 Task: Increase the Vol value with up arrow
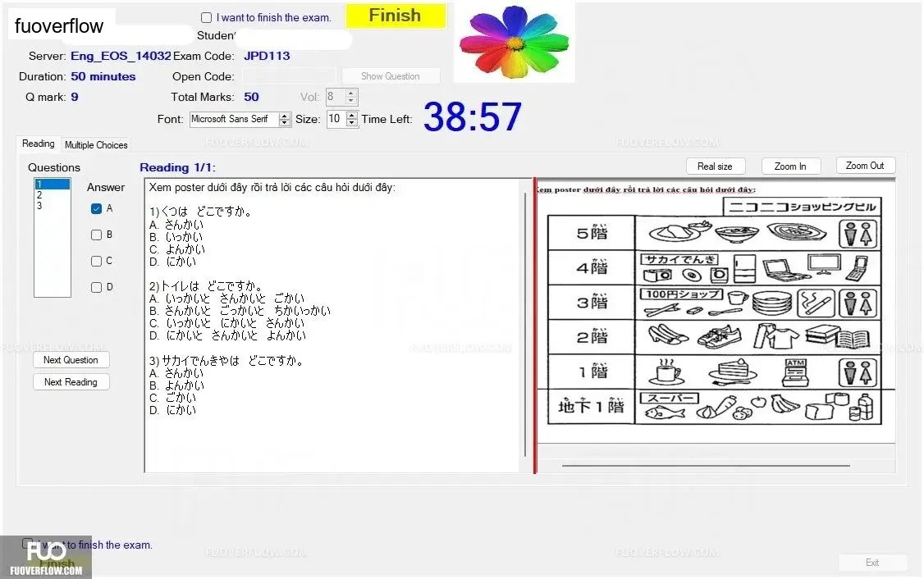(x=351, y=93)
